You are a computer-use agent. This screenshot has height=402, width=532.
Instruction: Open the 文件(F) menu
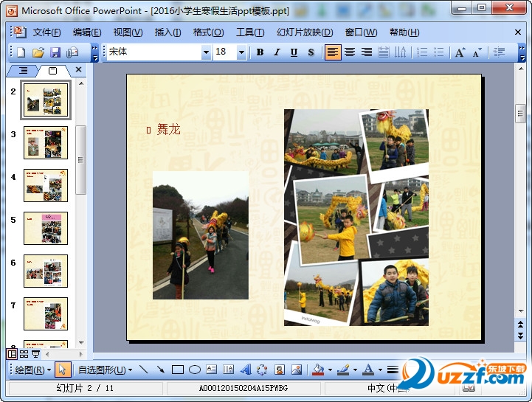point(46,32)
